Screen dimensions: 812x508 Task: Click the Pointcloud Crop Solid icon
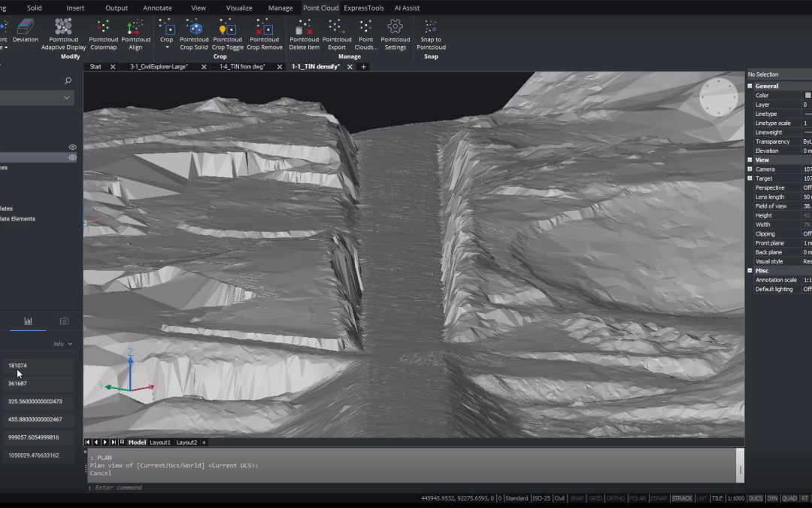(194, 28)
